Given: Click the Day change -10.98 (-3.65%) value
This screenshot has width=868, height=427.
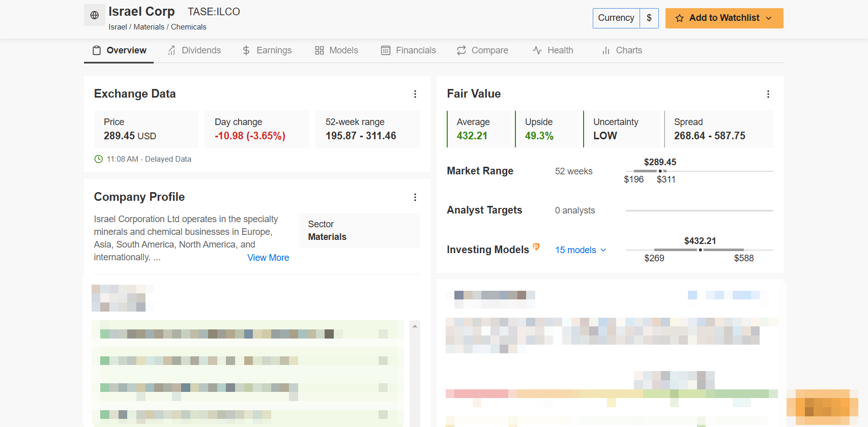Looking at the screenshot, I should point(250,136).
